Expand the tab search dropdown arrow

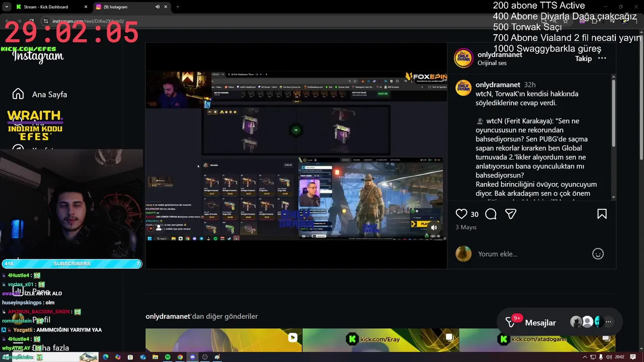7,7
